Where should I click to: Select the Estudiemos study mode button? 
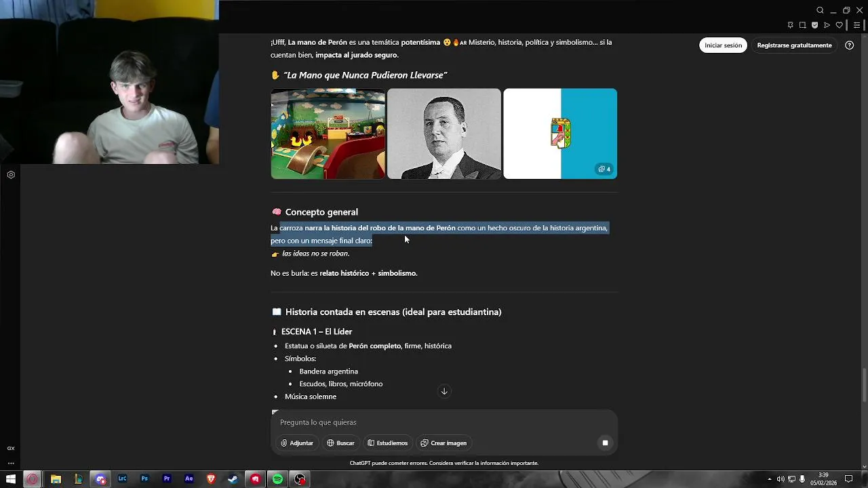(388, 443)
